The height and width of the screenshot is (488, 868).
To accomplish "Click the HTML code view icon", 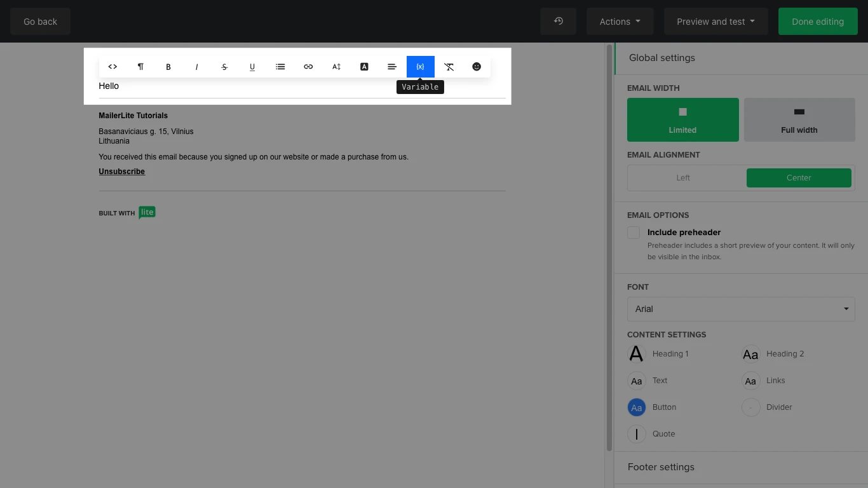I will click(x=112, y=67).
